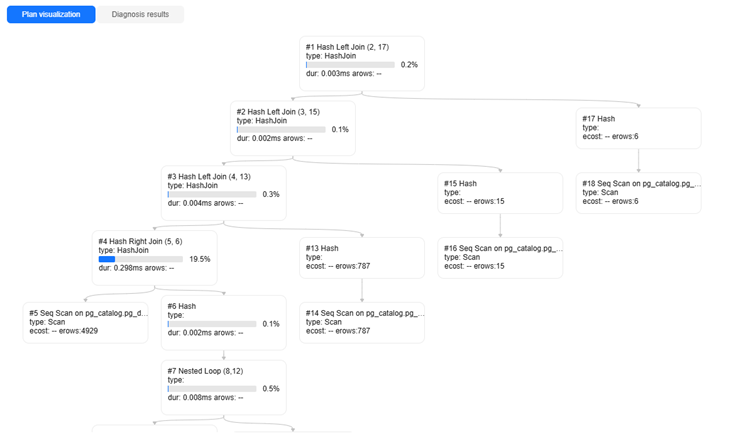Open the Diagnosis results tab
753x441 pixels.
[x=140, y=14]
